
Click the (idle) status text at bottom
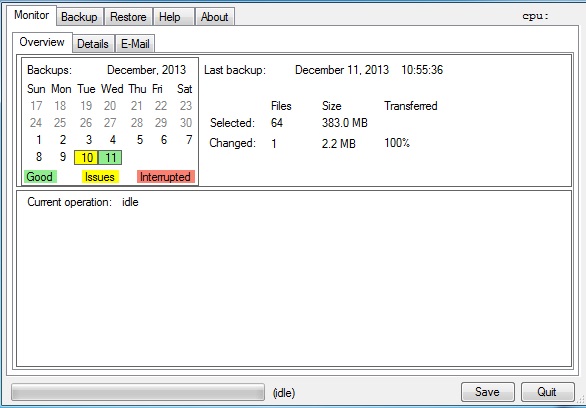[x=284, y=393]
